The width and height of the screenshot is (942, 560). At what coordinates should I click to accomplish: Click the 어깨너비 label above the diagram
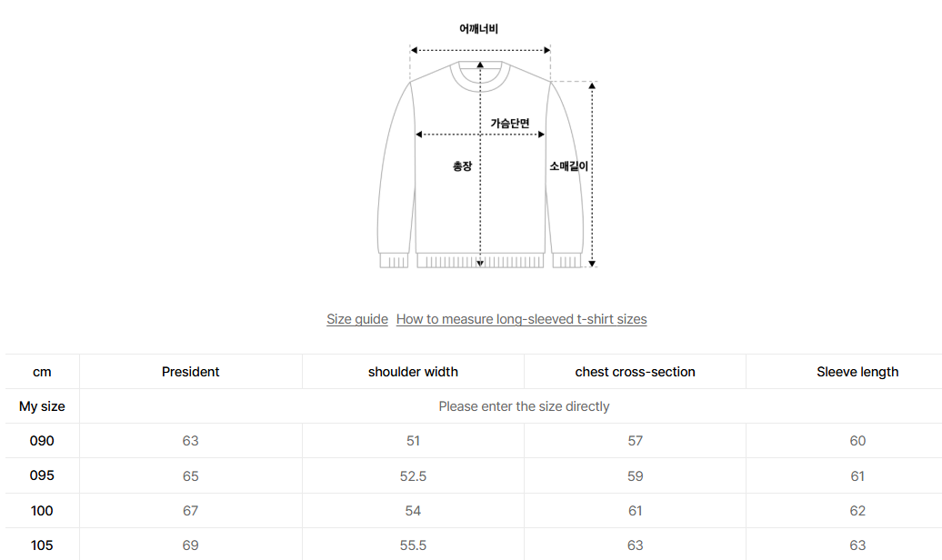pyautogui.click(x=478, y=29)
